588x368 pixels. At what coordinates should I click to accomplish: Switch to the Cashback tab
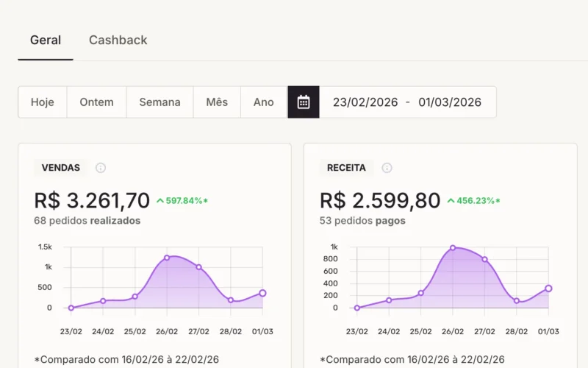click(118, 40)
